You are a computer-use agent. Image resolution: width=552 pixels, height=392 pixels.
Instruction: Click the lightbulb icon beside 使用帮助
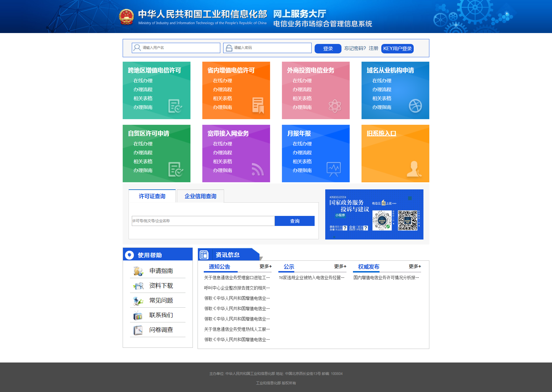coord(129,255)
